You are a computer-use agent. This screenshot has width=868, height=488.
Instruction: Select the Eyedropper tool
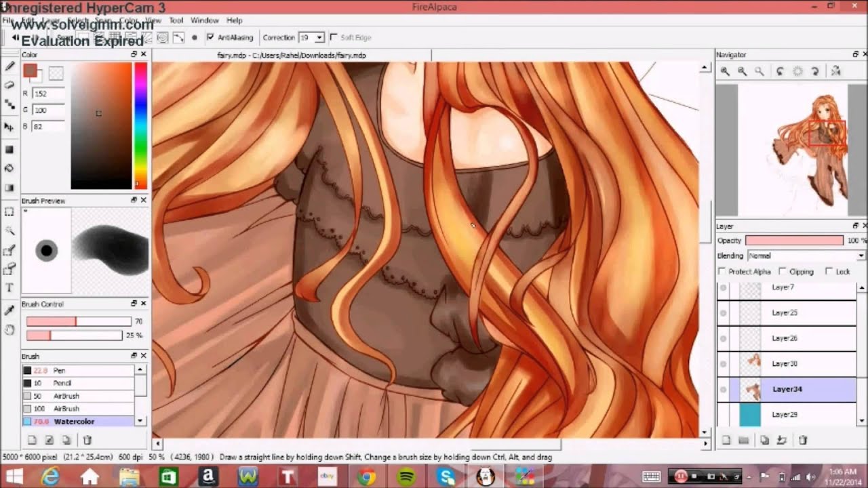tap(9, 310)
